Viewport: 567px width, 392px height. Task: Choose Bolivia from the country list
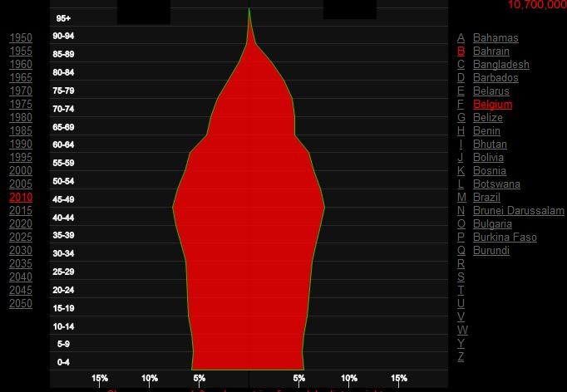pos(488,157)
